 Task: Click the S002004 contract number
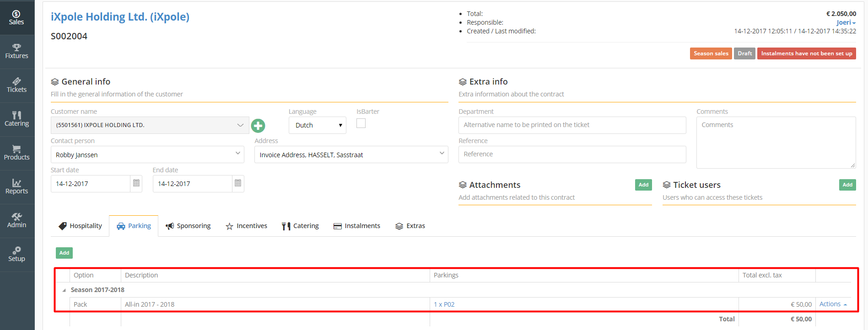tap(69, 36)
